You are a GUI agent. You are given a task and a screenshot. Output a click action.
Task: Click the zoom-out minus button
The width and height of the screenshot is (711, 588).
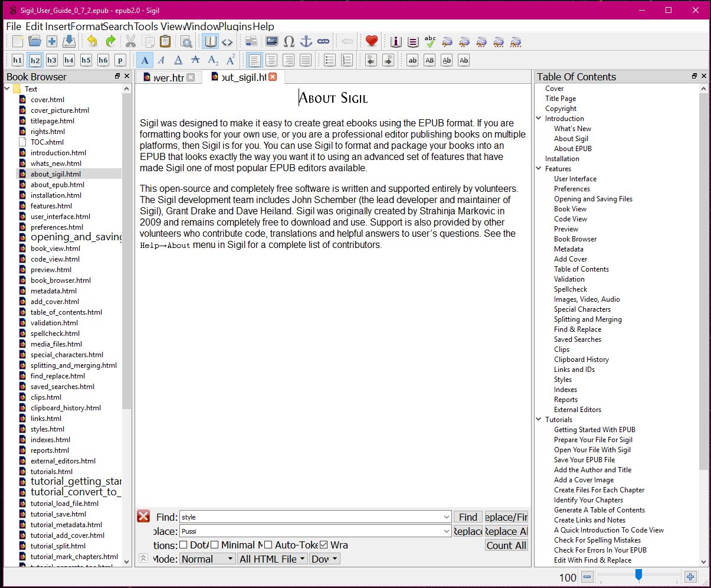pos(587,577)
